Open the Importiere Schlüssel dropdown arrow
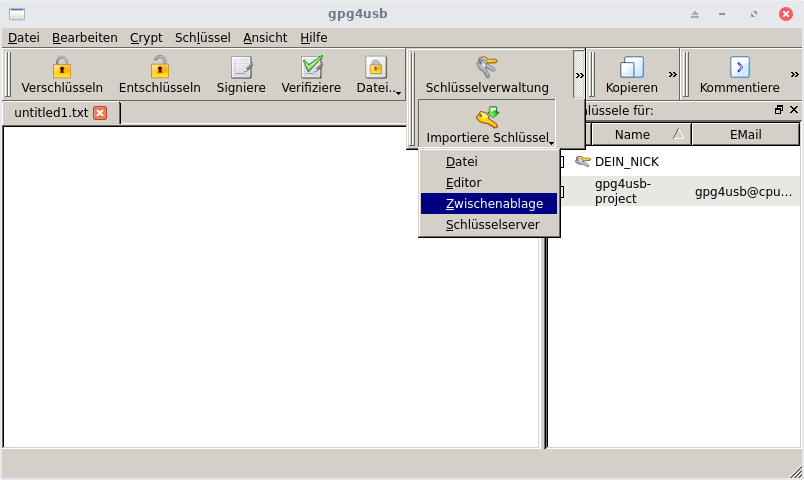Screen dimensions: 804x480 [x=551, y=143]
